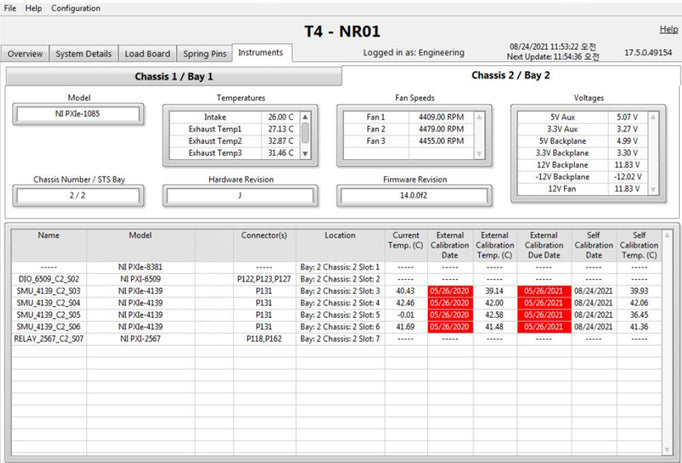
Task: Click the Hardware Revision field showing J
Action: click(x=240, y=196)
